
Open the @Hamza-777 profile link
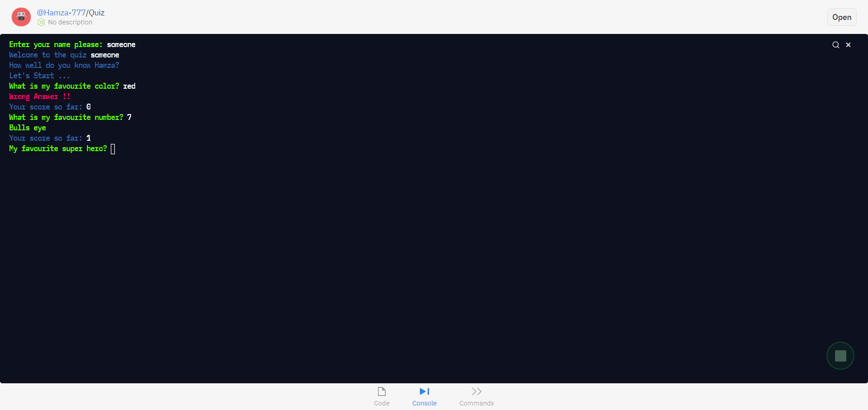click(61, 13)
